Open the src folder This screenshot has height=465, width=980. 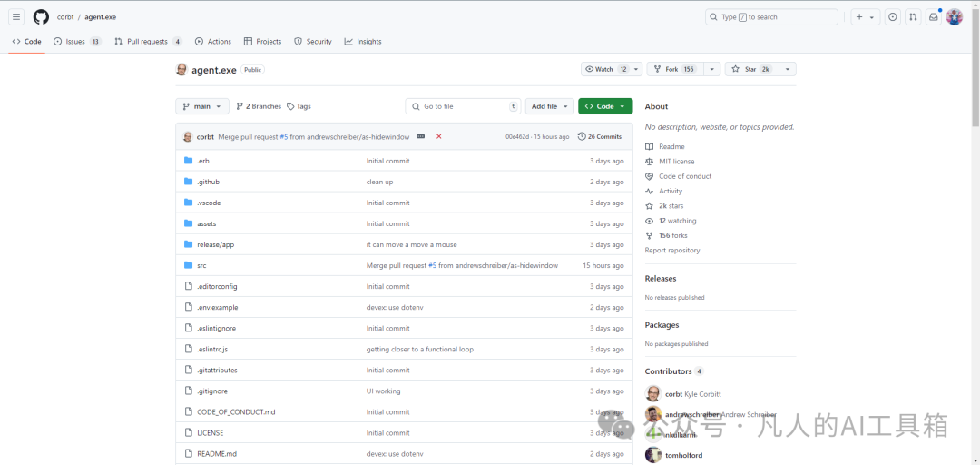pos(201,265)
